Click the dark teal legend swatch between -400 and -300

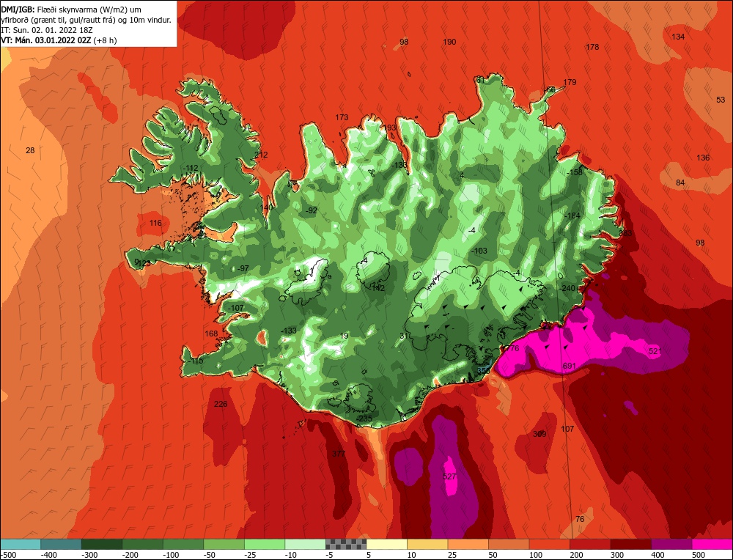click(x=62, y=544)
